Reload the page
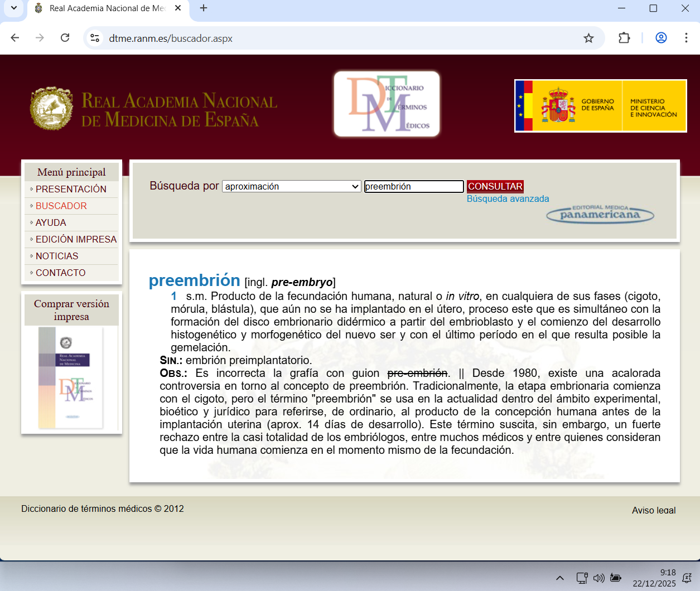This screenshot has height=591, width=700. [x=65, y=38]
